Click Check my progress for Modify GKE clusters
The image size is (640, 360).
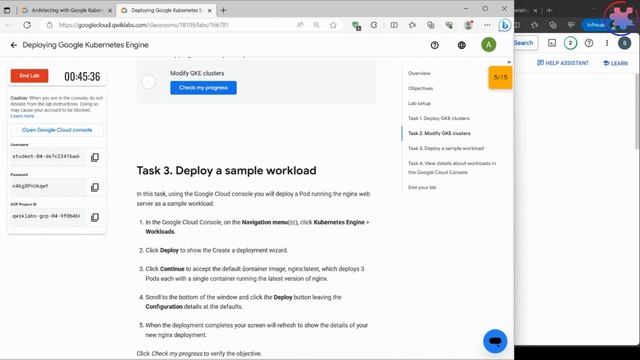[203, 88]
